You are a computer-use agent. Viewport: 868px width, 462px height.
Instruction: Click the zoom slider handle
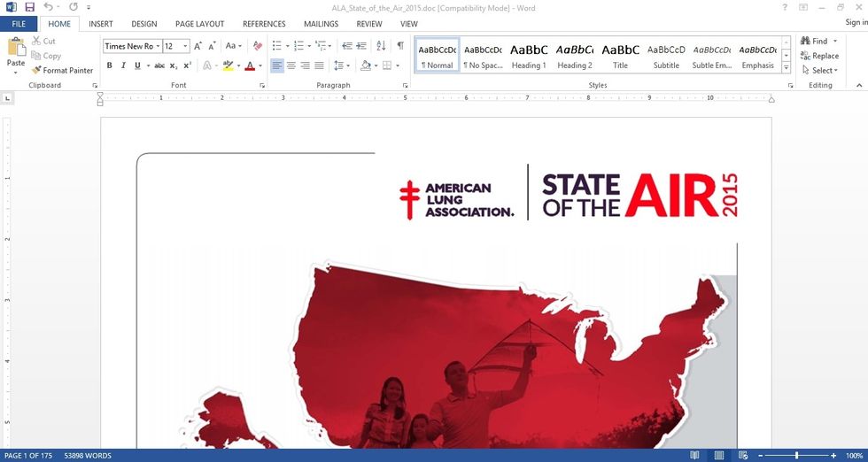click(796, 455)
